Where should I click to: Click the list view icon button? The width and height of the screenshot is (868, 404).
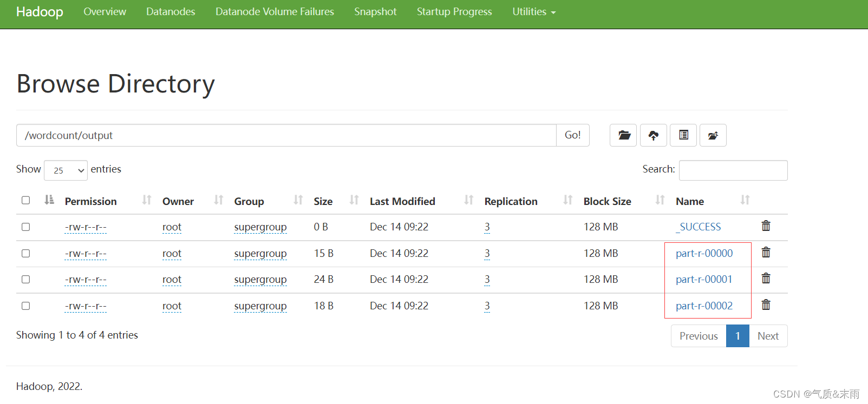(x=683, y=135)
